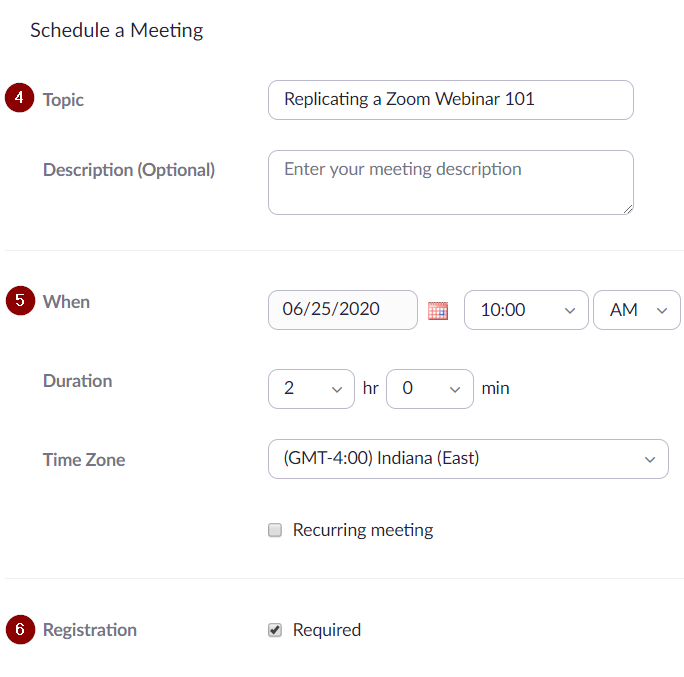Enable the Recurring meeting checkbox
684x677 pixels.
(x=275, y=530)
